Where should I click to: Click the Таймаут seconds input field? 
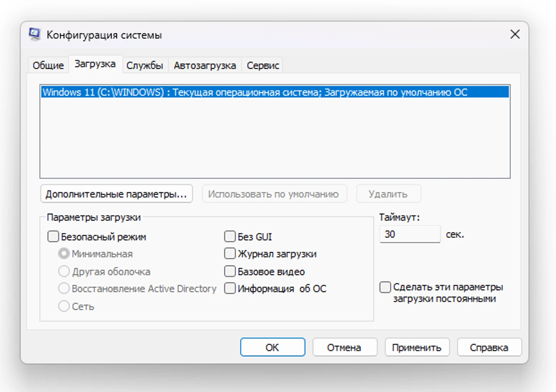coord(410,234)
